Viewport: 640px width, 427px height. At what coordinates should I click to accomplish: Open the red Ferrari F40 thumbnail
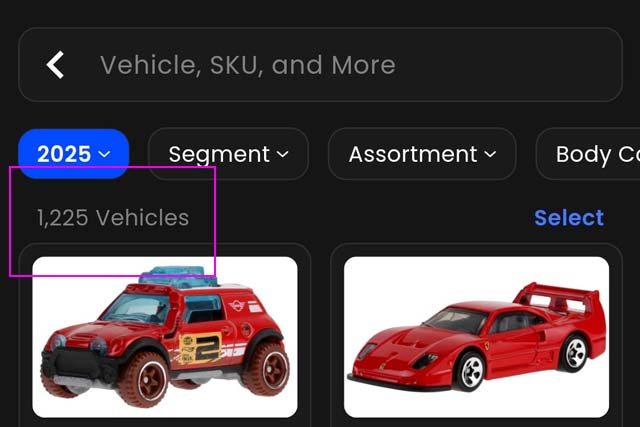tap(476, 337)
